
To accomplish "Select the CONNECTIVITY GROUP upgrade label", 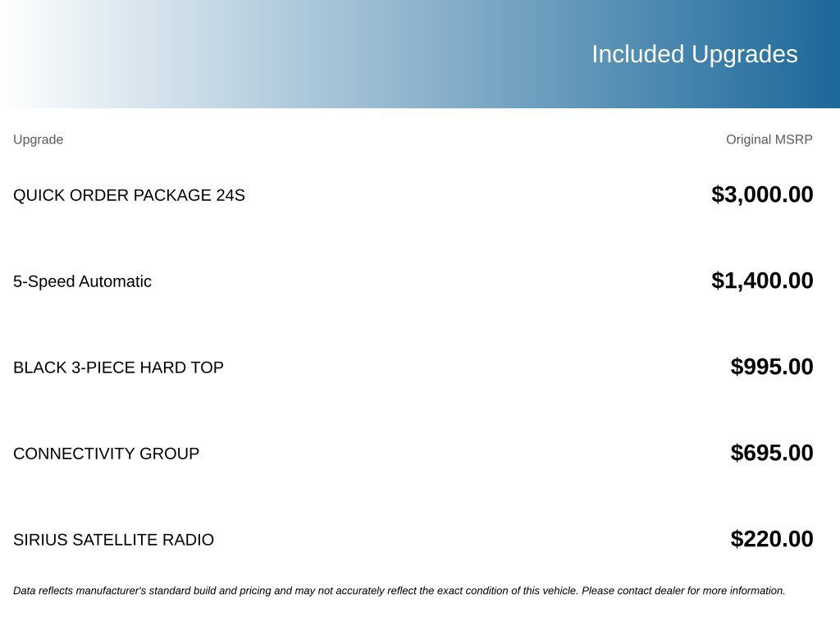I will [x=106, y=454].
